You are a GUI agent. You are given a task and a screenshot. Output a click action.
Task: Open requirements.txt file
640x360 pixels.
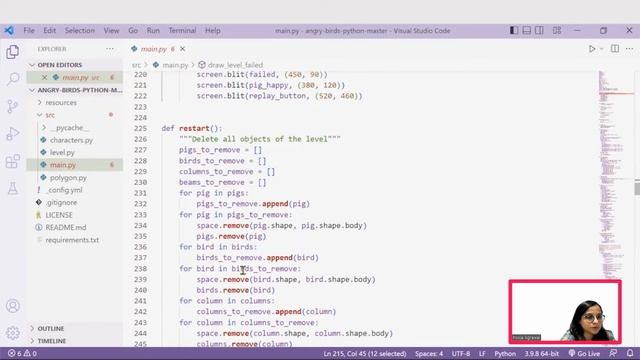(x=72, y=240)
